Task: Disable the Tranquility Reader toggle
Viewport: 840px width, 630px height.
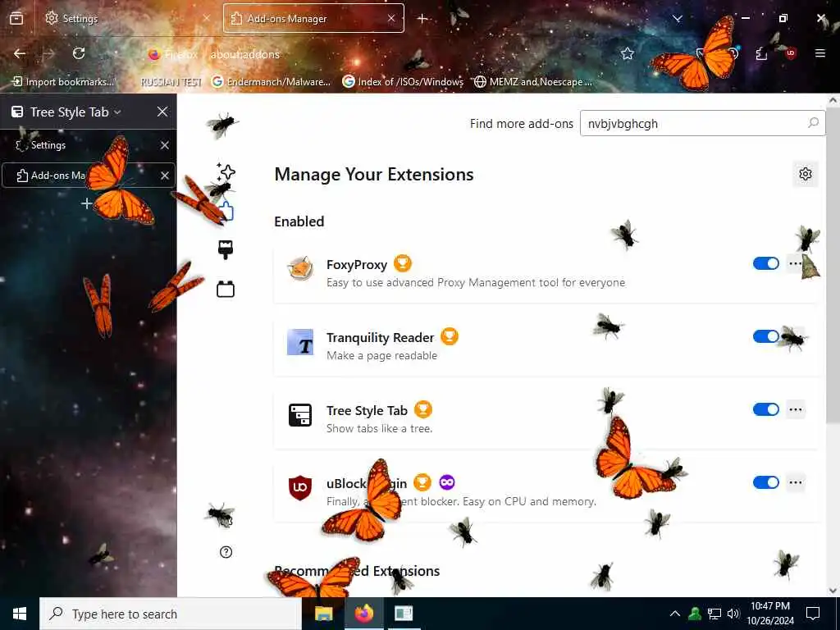Action: click(766, 336)
